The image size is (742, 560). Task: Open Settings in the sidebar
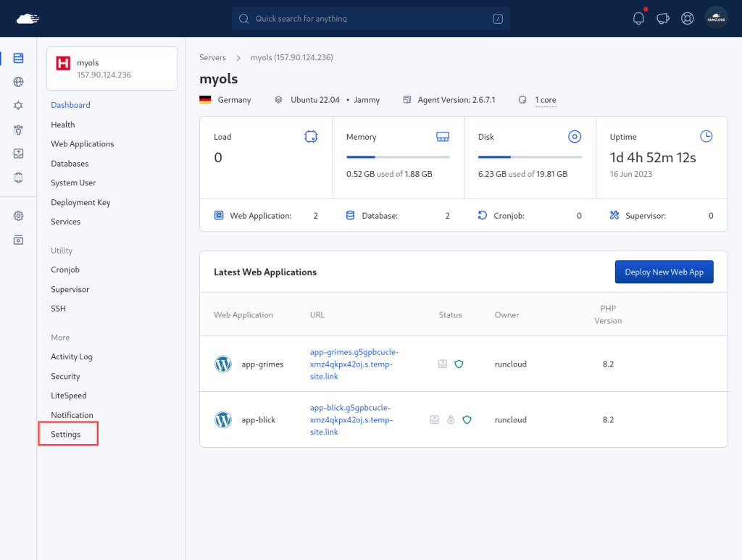[66, 434]
